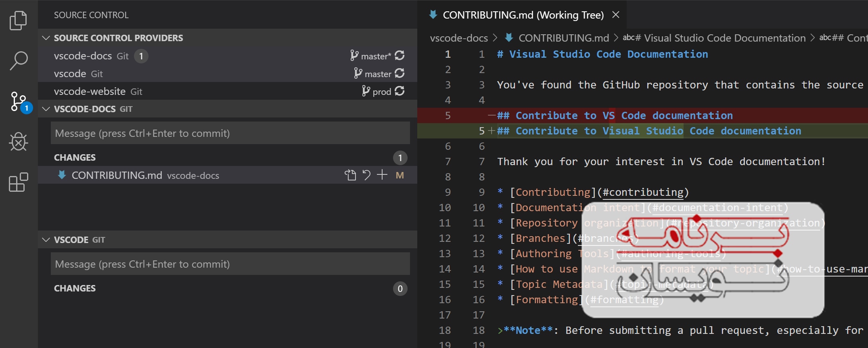Open file icon for CONTRIBUTING.md change

[x=350, y=175]
